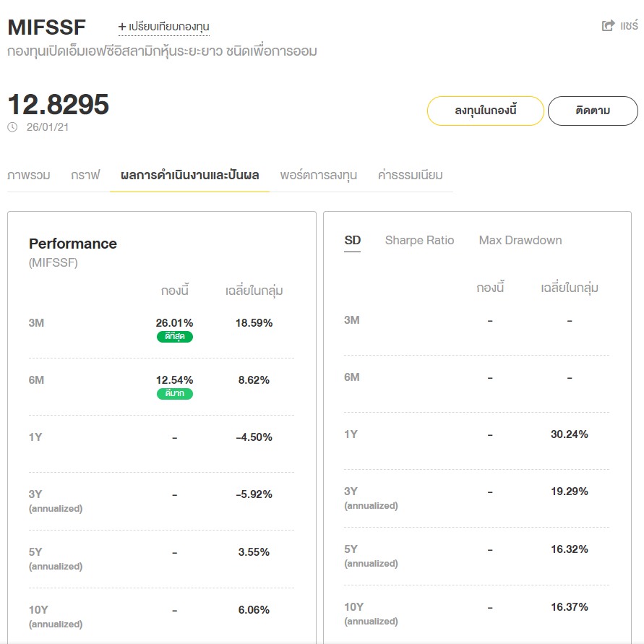
Task: Click the clock icon beside date 26/01/21
Action: (12, 127)
